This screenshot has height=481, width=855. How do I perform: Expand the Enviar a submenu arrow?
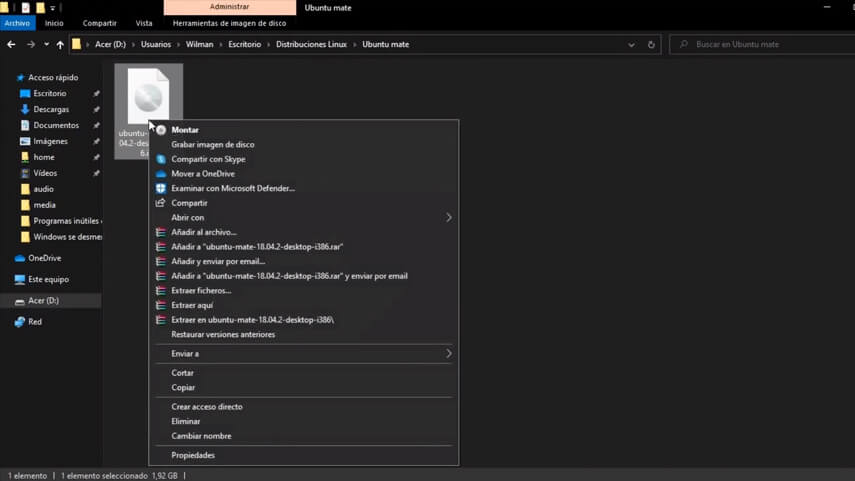click(449, 354)
